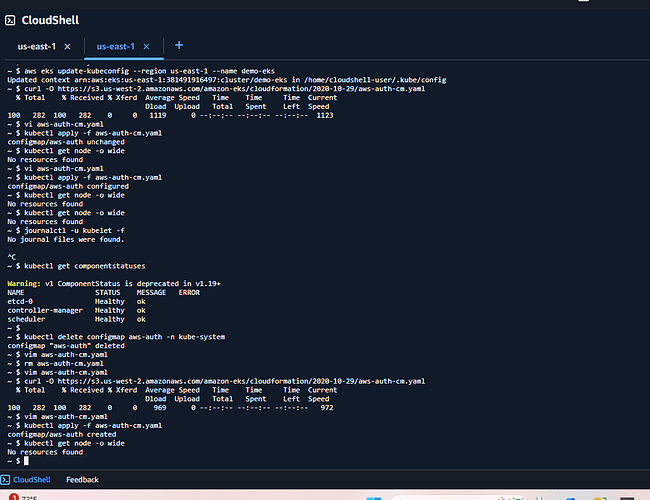Click the MESSAGE column header
650x500 pixels.
[x=151, y=293]
